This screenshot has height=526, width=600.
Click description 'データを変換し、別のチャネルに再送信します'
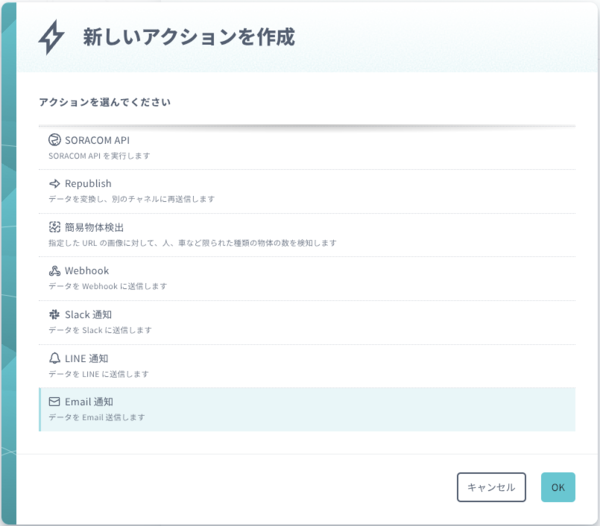tap(131, 199)
